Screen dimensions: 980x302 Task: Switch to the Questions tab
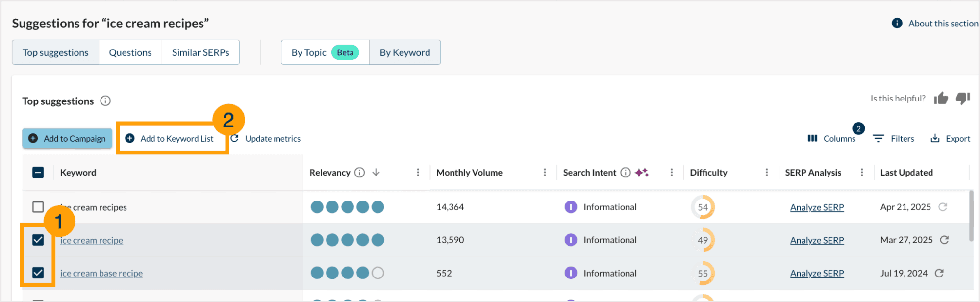(130, 52)
